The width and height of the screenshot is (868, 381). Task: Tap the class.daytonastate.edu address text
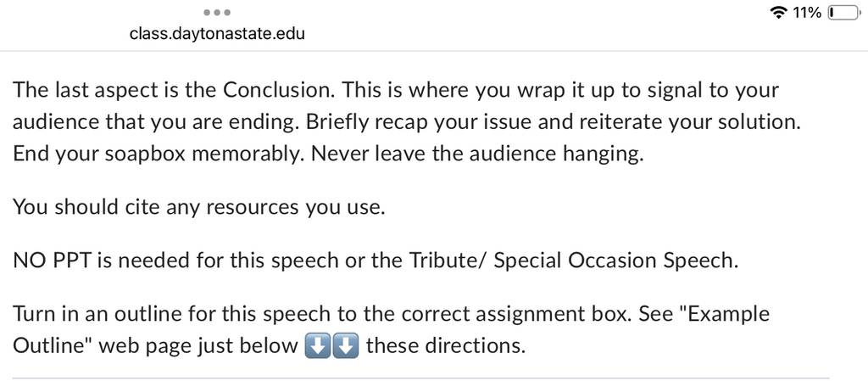pos(217,34)
